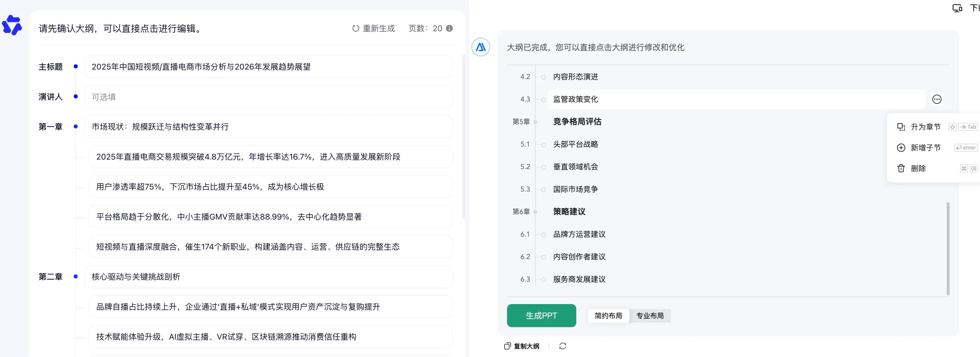980x357 pixels.
Task: Click the bullet of 第5章 竞争格局评估
Action: 535,122
